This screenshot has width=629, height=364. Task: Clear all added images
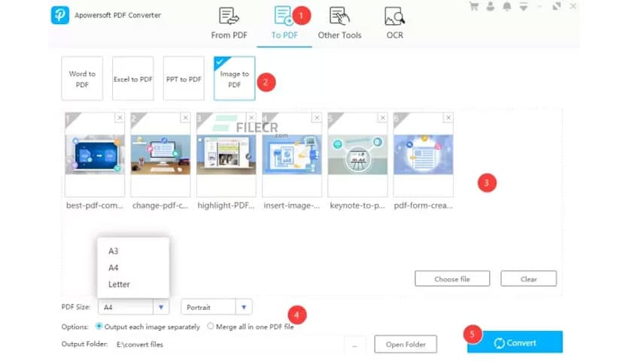pyautogui.click(x=528, y=278)
